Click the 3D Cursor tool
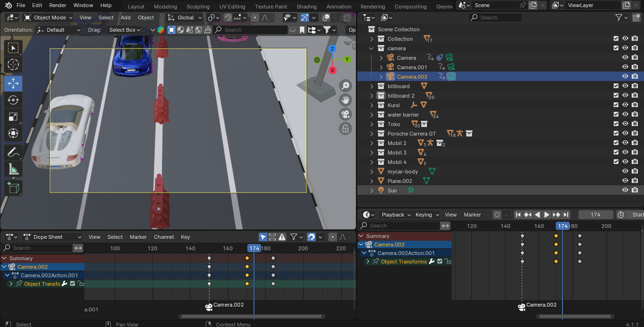 point(13,65)
